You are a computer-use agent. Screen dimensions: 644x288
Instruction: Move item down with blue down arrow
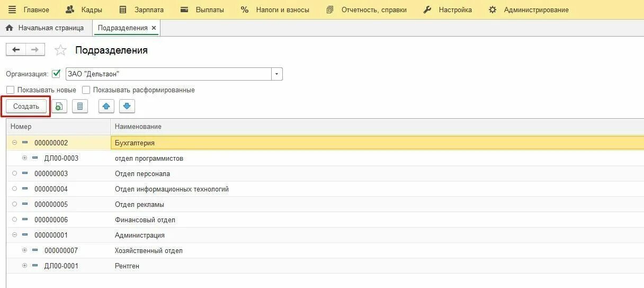click(x=127, y=106)
